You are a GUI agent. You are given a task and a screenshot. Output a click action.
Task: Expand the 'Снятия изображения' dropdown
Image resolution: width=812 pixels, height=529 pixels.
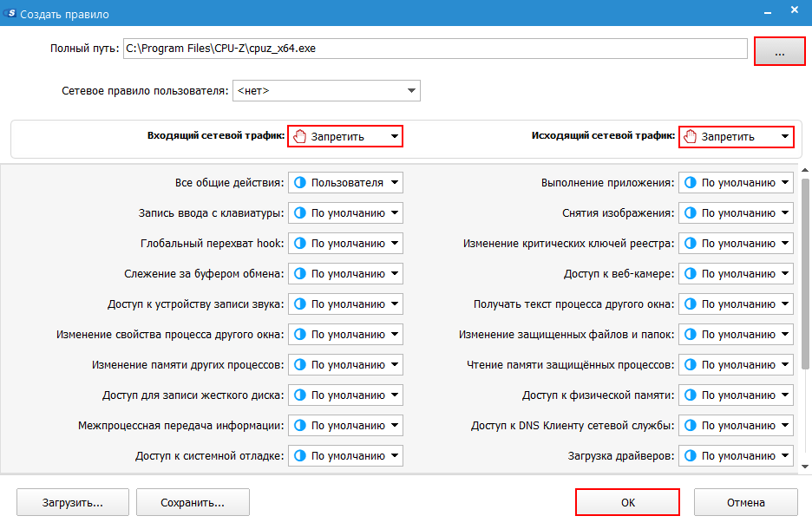point(736,212)
